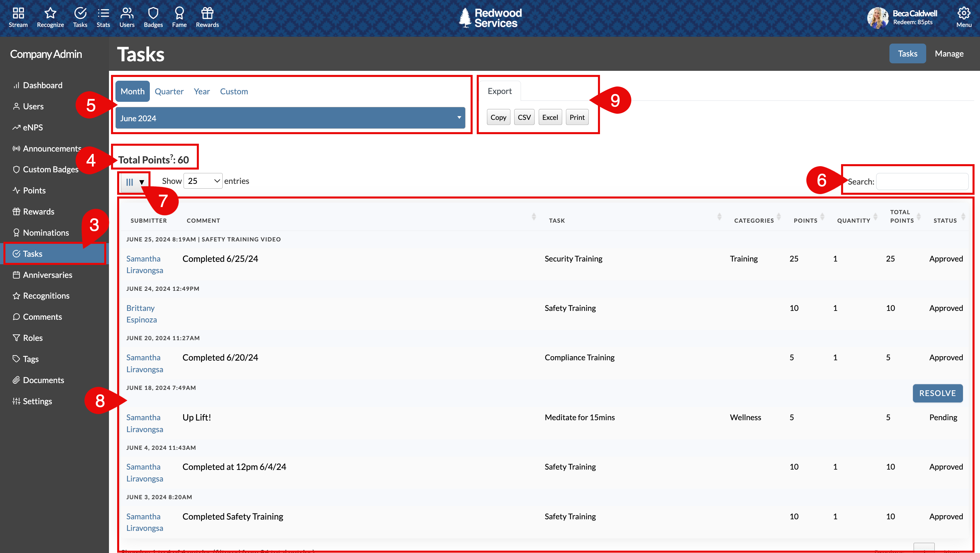Screen dimensions: 980x553
Task: Switch to the Manage tab
Action: [x=949, y=53]
